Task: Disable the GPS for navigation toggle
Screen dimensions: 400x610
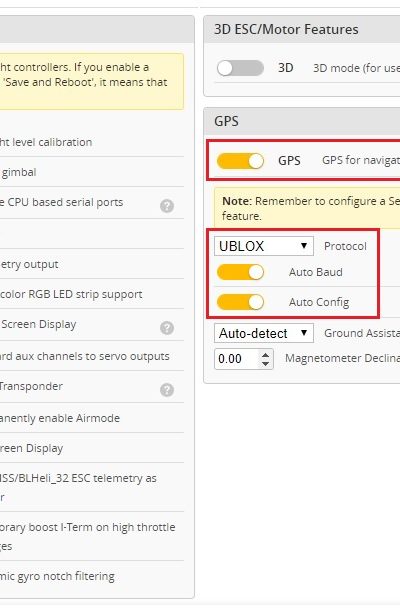Action: pos(240,161)
